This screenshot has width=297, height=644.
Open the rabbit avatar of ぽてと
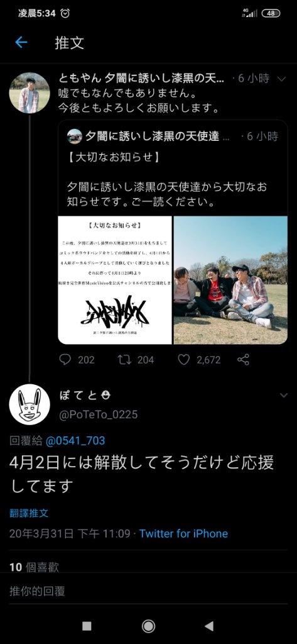[x=30, y=404]
